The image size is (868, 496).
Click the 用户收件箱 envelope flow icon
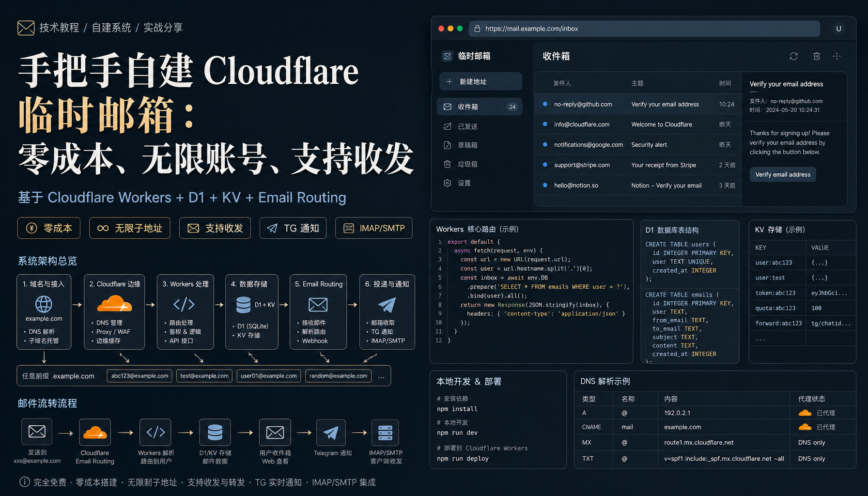pyautogui.click(x=275, y=432)
